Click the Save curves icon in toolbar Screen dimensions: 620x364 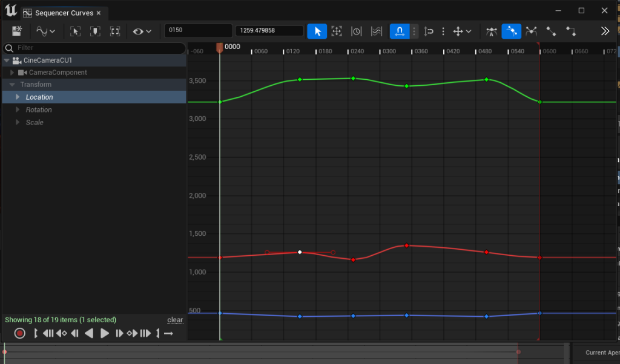coord(17,31)
